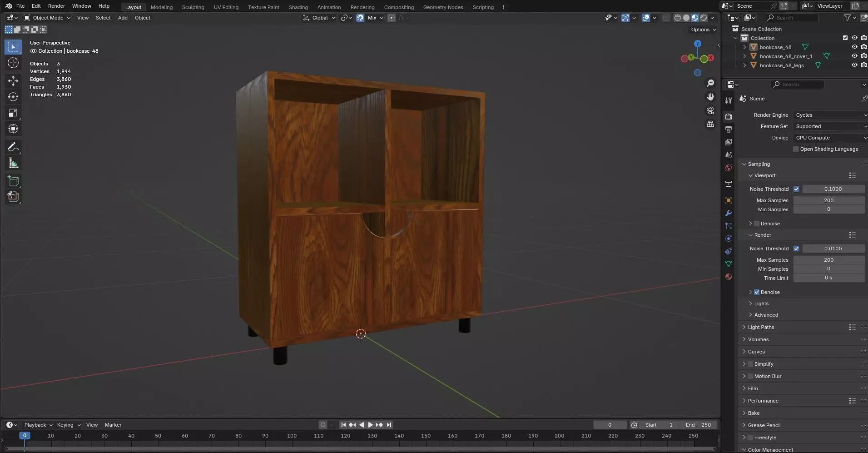Open the View Layer properties tab
The height and width of the screenshot is (453, 868).
click(x=729, y=142)
